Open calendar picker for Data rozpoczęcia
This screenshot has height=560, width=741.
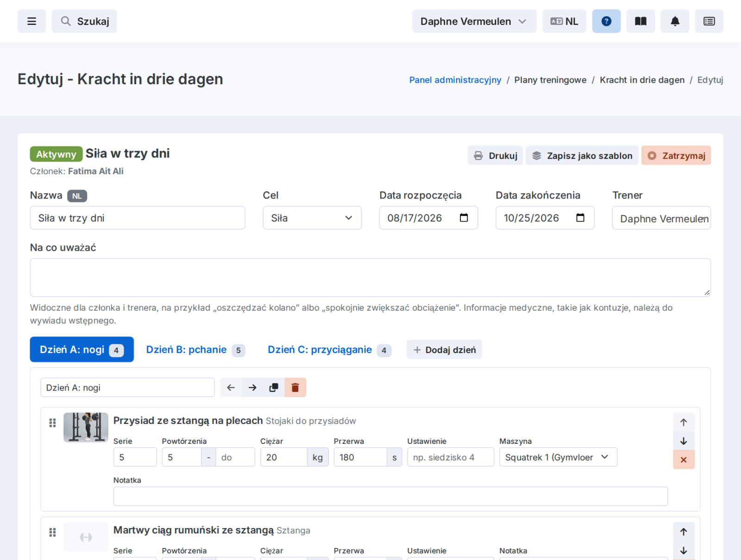pos(464,218)
